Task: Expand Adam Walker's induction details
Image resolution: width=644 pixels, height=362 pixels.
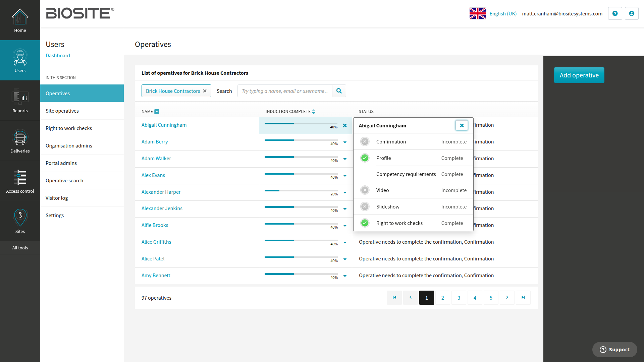Action: tap(345, 159)
